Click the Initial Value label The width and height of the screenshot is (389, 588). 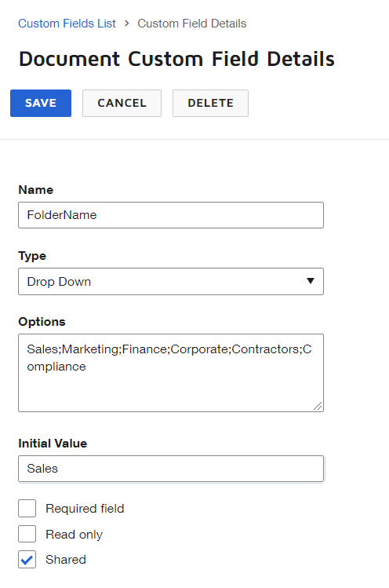click(53, 444)
